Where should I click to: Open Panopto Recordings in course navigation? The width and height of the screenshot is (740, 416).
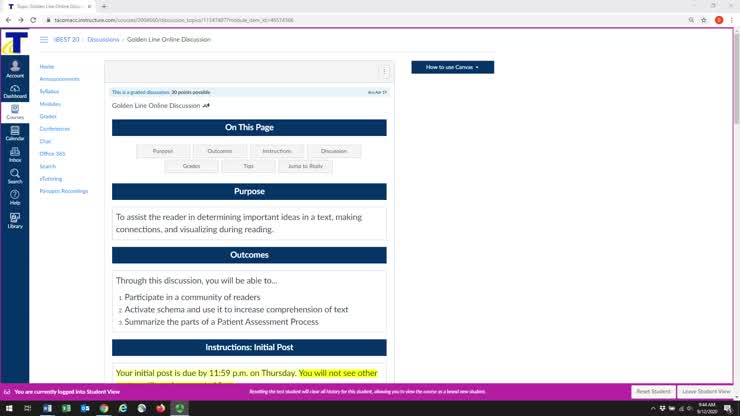64,191
